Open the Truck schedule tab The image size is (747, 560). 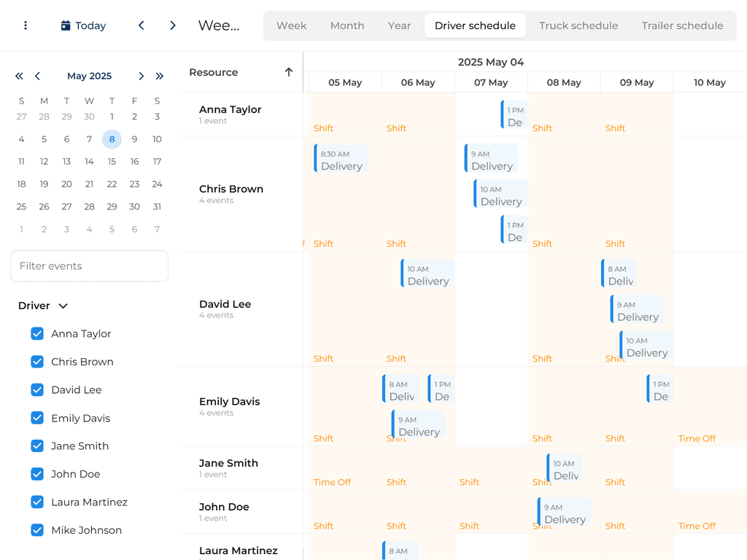coord(578,25)
